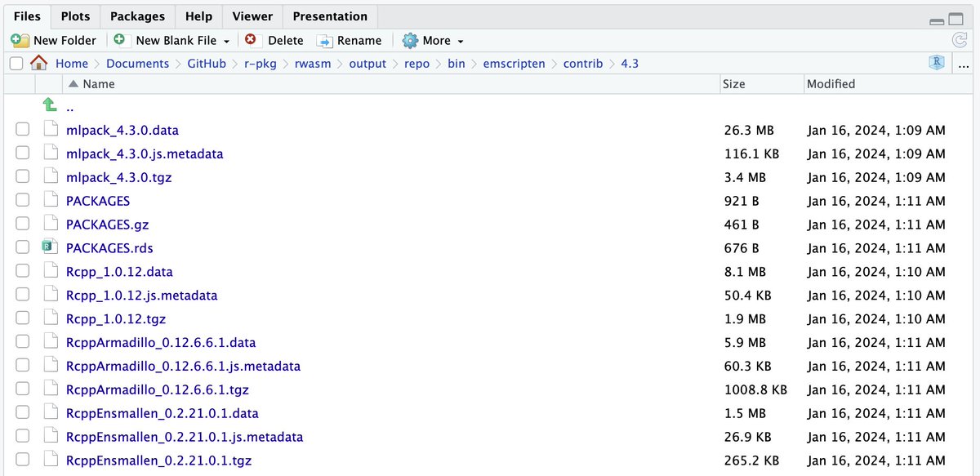Check the box for Rcpp_1.0.12.data
Image resolution: width=980 pixels, height=476 pixels.
tap(22, 272)
